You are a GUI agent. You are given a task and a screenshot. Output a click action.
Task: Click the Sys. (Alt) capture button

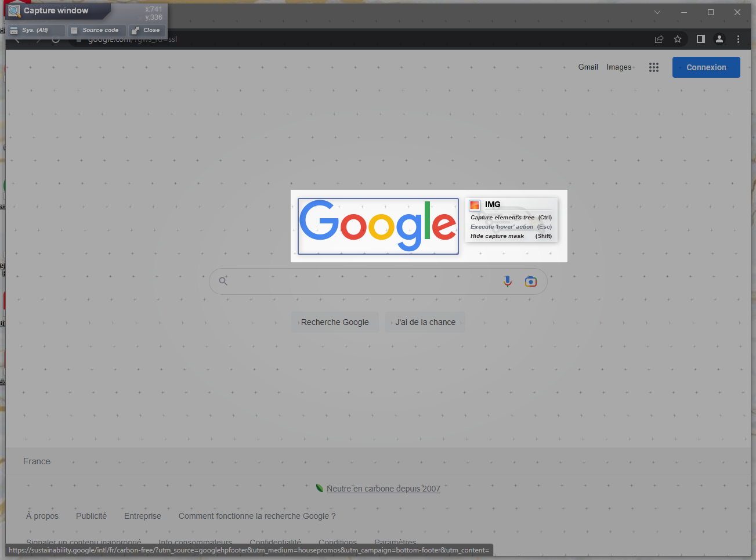click(36, 30)
